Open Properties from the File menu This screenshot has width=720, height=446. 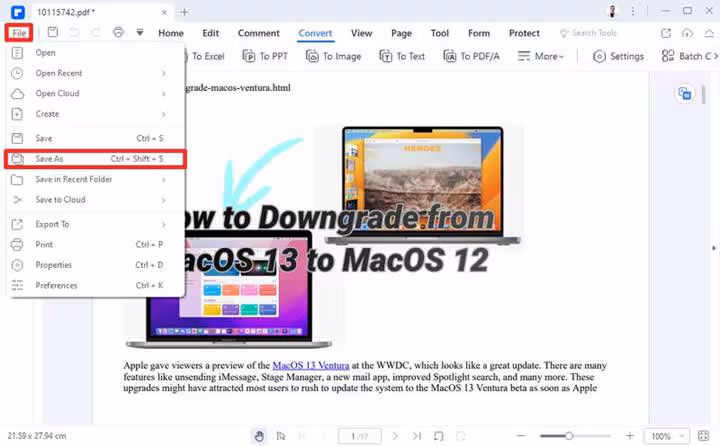96,265
